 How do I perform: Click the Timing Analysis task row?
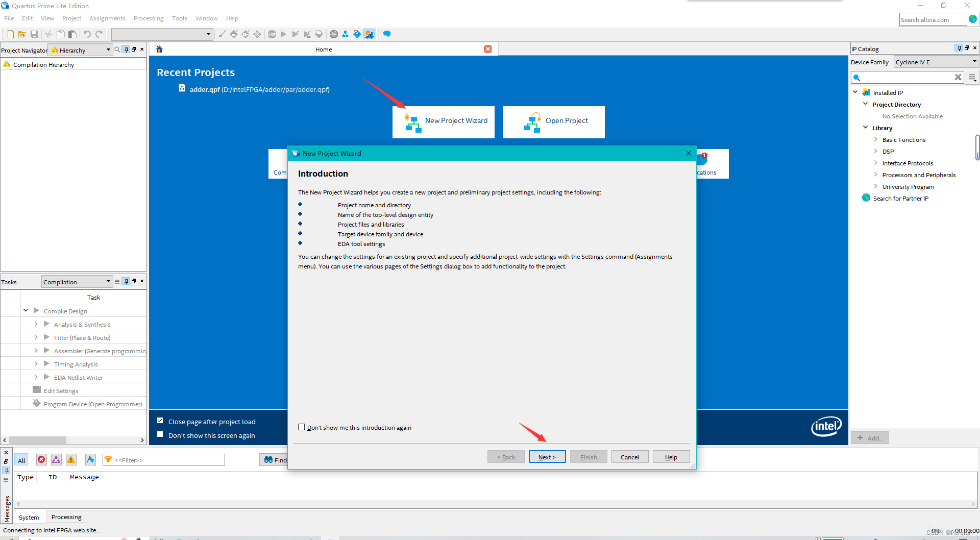click(x=76, y=364)
